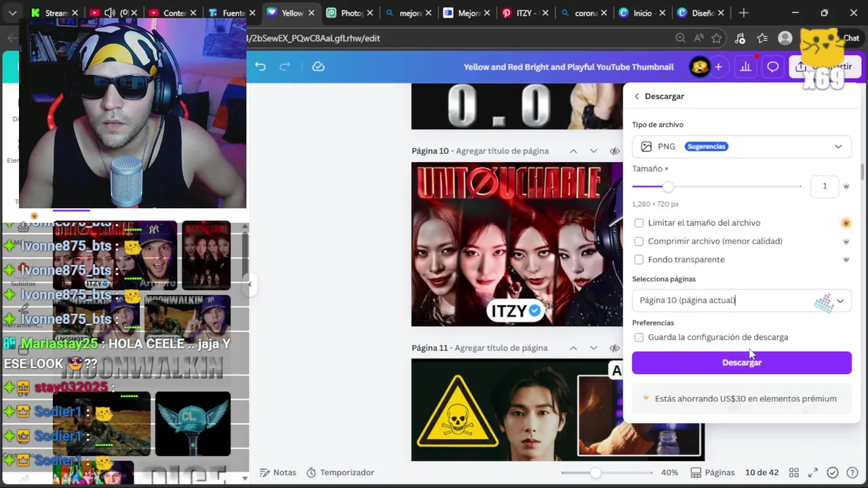
Task: Move Página 11 down
Action: click(x=593, y=348)
